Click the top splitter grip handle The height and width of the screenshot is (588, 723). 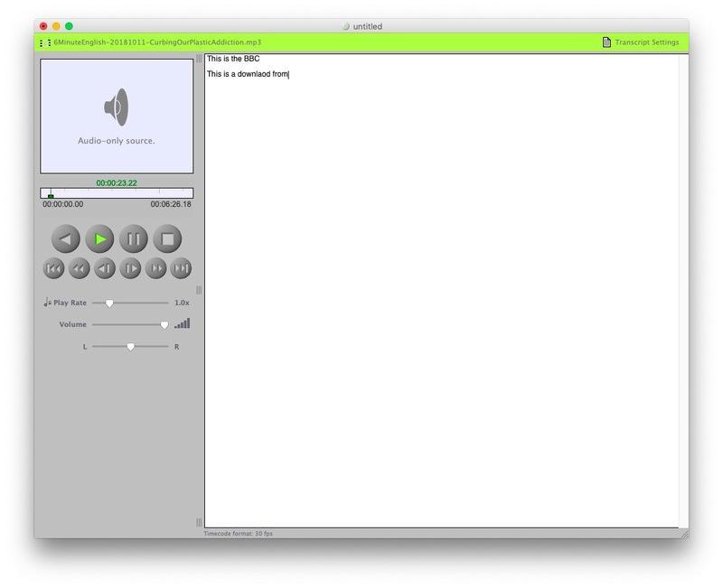tap(199, 59)
